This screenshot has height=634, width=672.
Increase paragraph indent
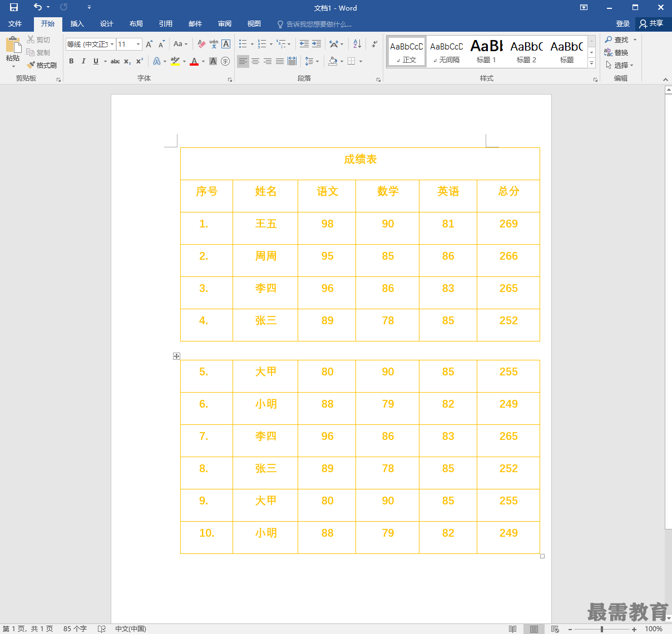point(317,44)
